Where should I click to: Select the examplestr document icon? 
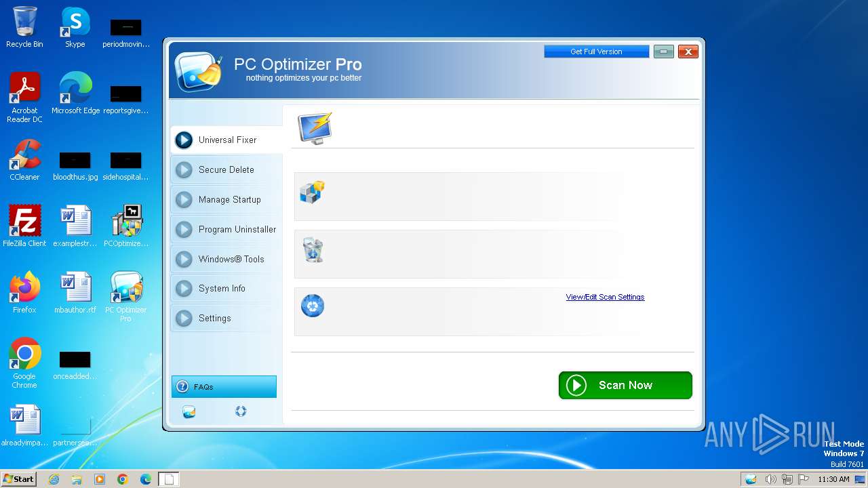[x=75, y=226]
